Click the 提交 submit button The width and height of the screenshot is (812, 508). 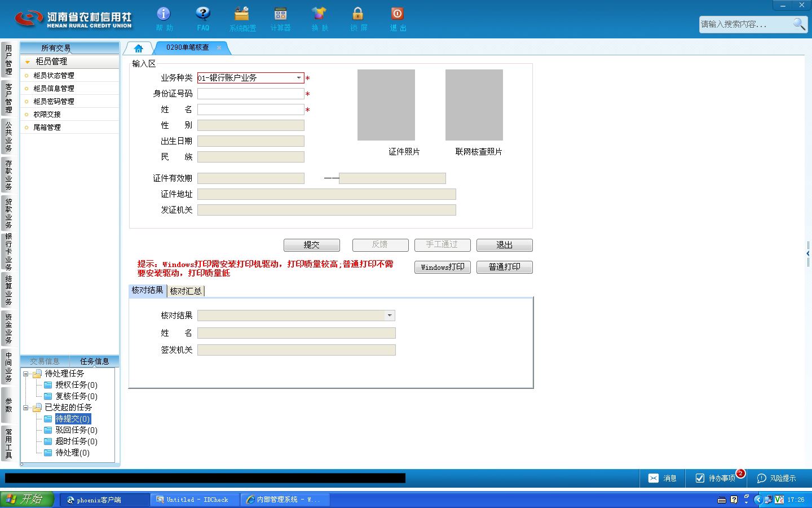point(312,245)
